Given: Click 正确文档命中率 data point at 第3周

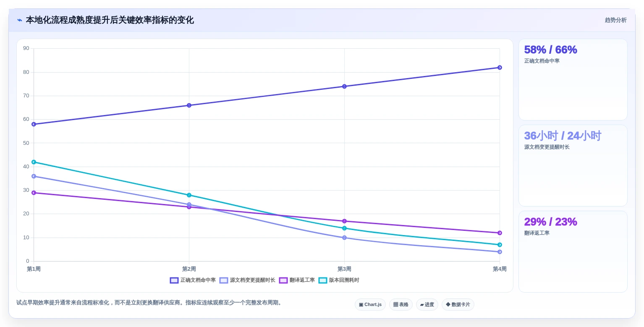Looking at the screenshot, I should [x=344, y=86].
